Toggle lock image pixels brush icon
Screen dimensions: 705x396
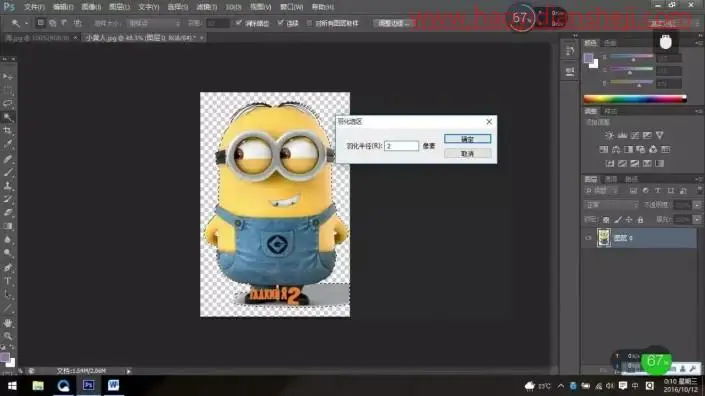(618, 220)
